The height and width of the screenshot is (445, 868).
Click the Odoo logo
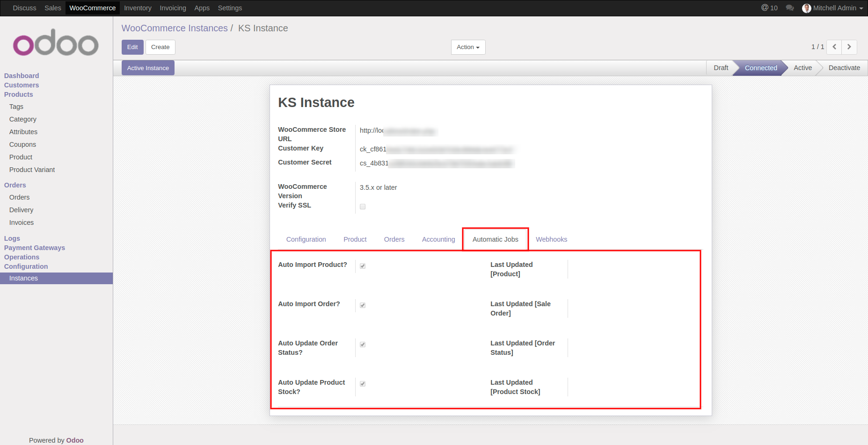56,43
